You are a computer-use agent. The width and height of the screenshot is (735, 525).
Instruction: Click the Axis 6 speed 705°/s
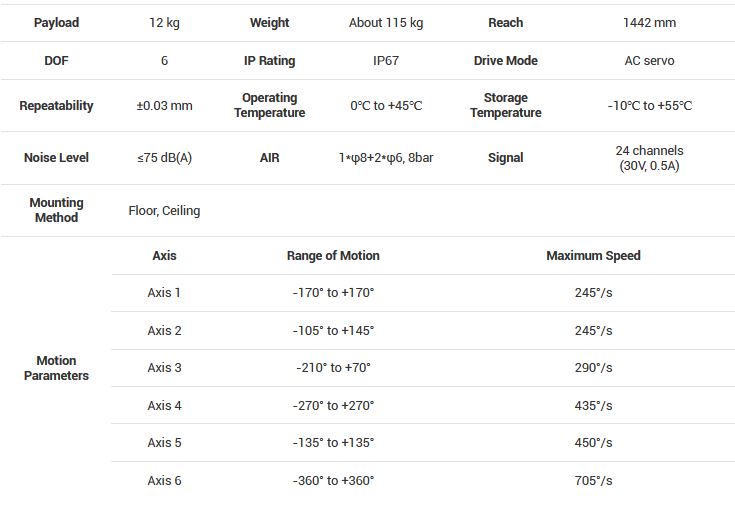[593, 481]
